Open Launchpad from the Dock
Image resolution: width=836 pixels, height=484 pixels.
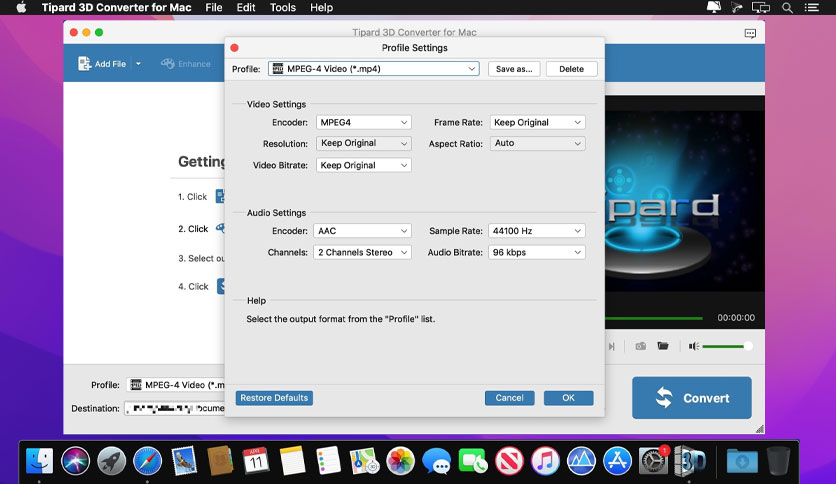tap(111, 461)
